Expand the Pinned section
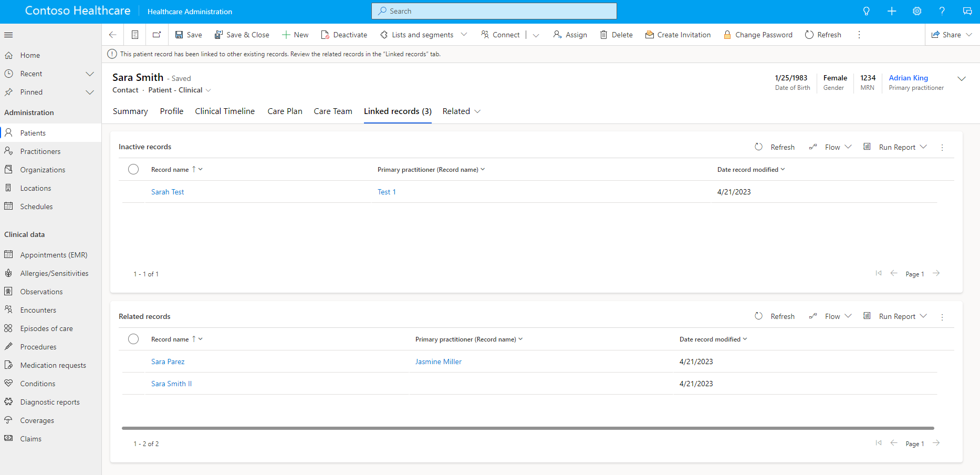 tap(90, 92)
